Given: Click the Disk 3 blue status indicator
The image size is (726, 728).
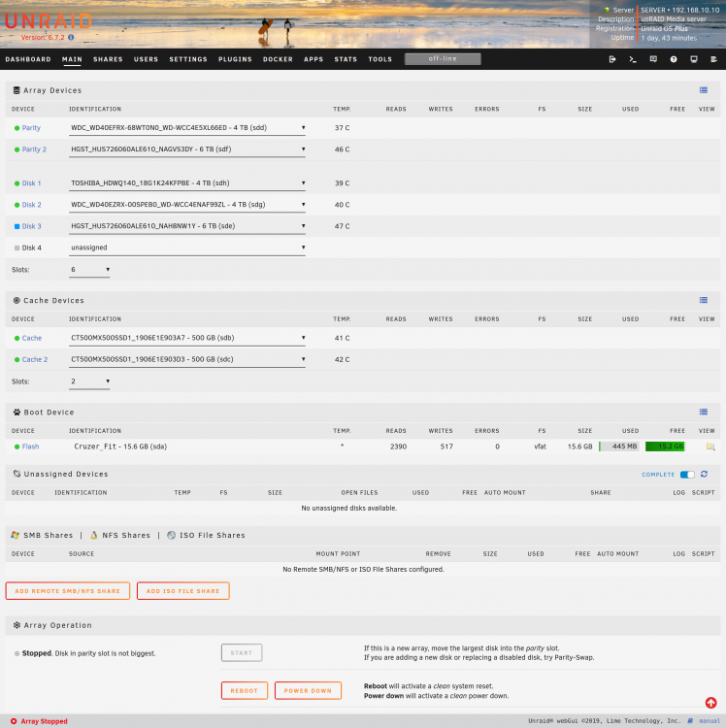Looking at the screenshot, I should coord(16,226).
